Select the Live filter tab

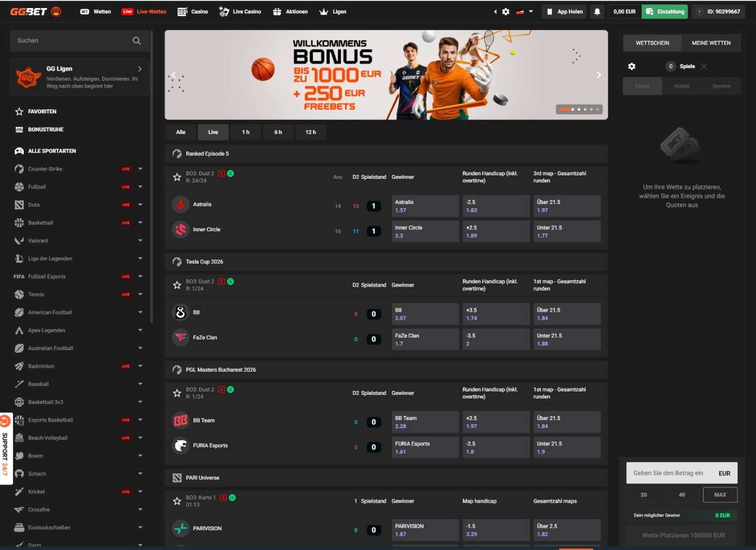(213, 132)
